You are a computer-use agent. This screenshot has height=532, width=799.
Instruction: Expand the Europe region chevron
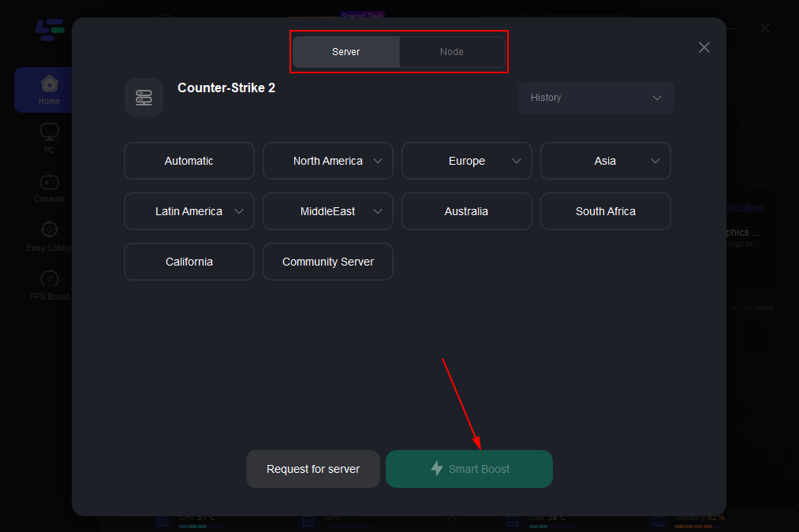pos(516,161)
